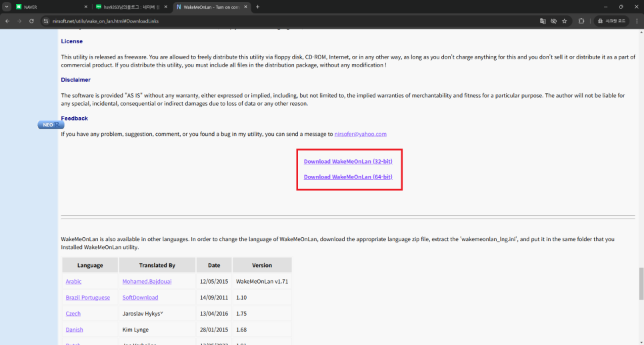
Task: Select the WakeMeOnLan tab
Action: [211, 7]
